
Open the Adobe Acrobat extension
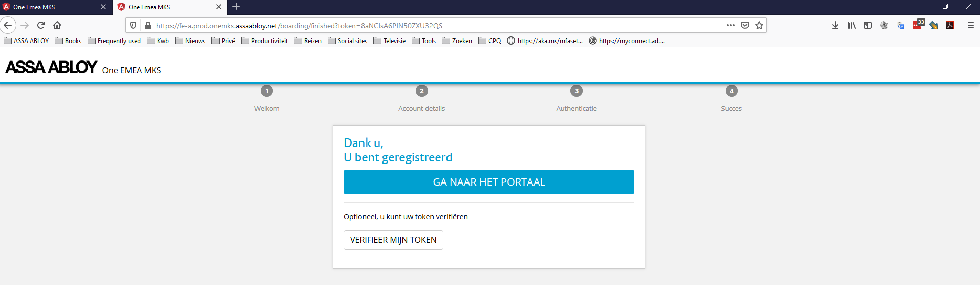tap(950, 25)
